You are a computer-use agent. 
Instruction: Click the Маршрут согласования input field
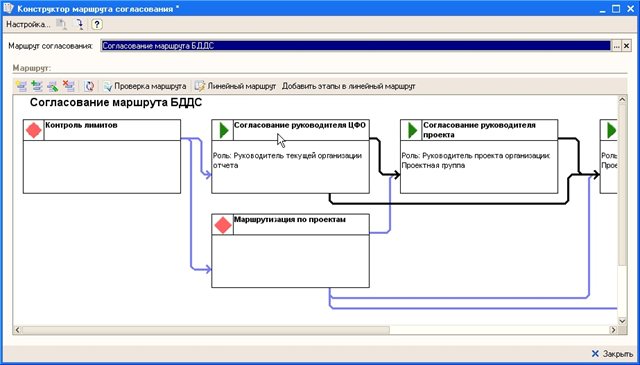pyautogui.click(x=356, y=46)
